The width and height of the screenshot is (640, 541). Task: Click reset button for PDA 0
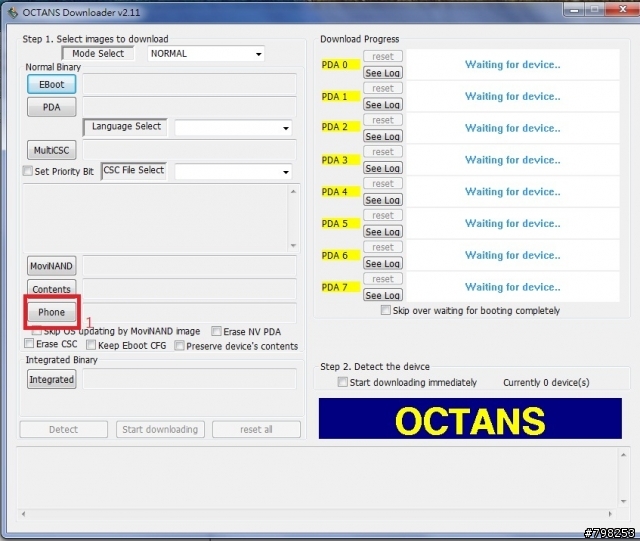pos(383,56)
